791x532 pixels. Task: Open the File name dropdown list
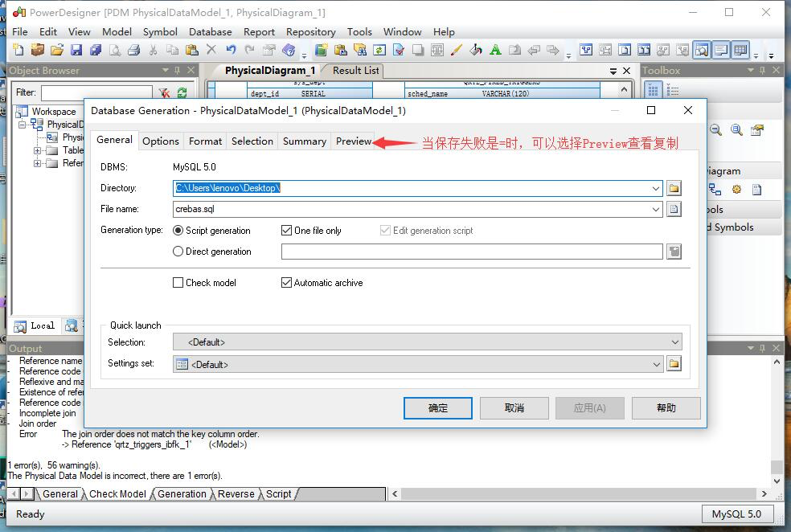point(655,209)
